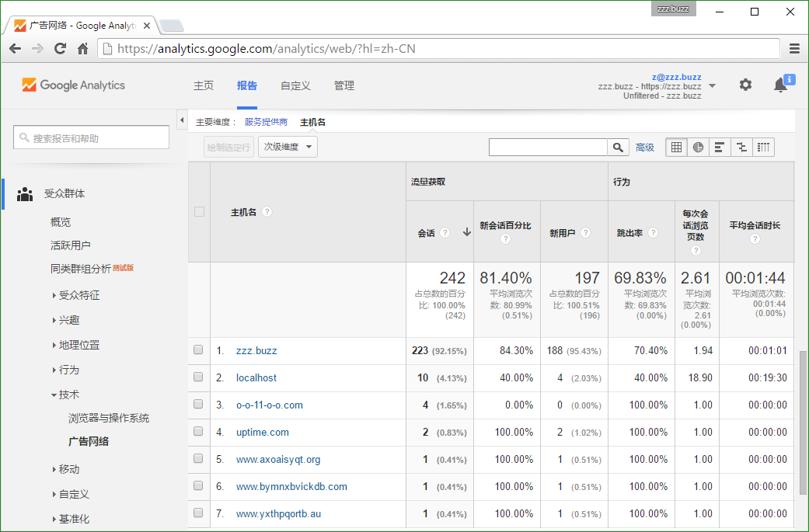Switch to pivot table view

click(764, 148)
